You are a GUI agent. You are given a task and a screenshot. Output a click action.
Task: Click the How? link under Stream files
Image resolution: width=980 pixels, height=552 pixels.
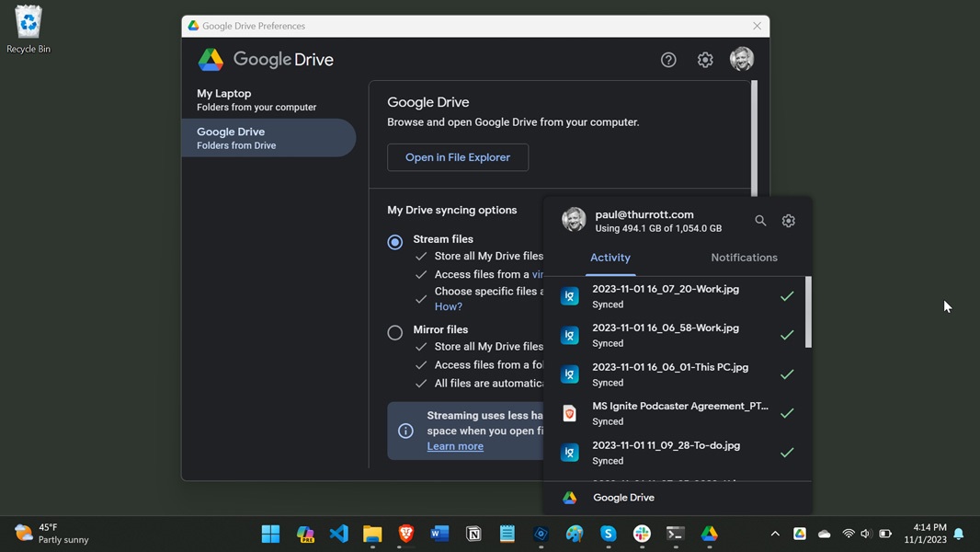tap(448, 306)
